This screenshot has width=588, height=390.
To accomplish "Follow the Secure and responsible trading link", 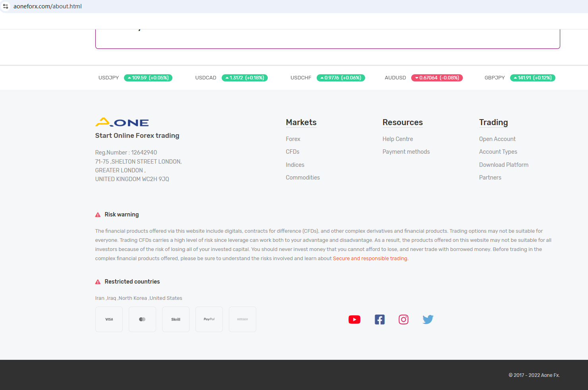I will point(369,259).
